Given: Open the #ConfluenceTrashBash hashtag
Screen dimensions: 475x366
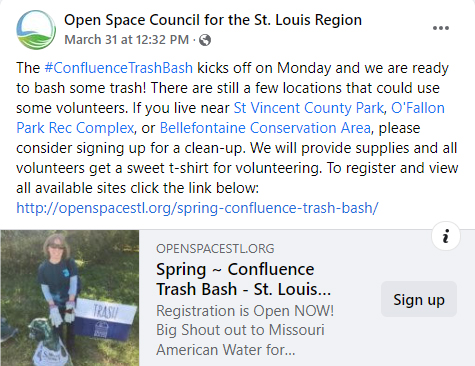Looking at the screenshot, I should (x=119, y=68).
